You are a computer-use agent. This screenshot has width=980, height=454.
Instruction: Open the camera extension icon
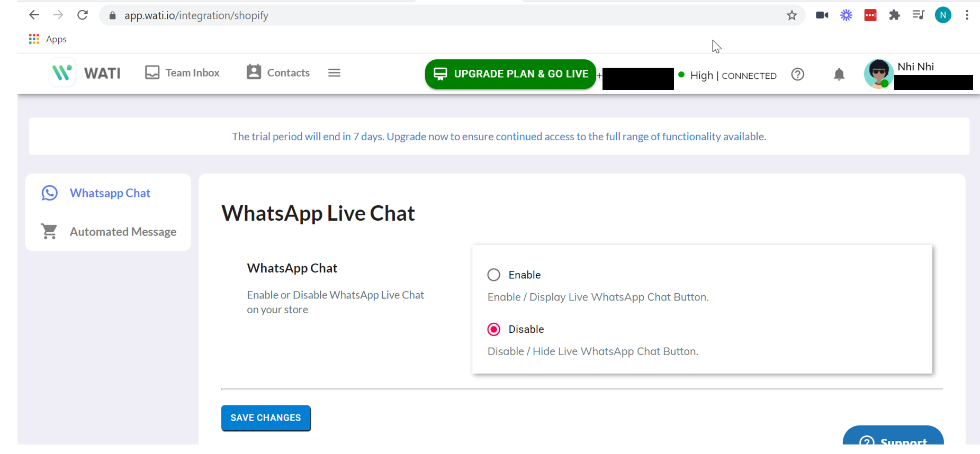coord(822,15)
